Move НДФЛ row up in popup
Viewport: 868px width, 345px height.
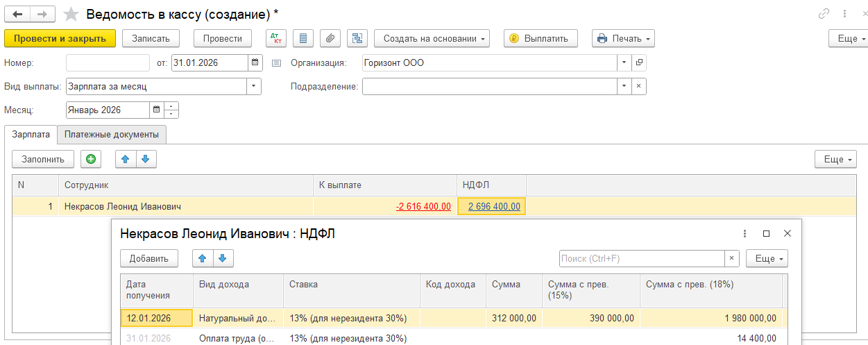point(203,258)
